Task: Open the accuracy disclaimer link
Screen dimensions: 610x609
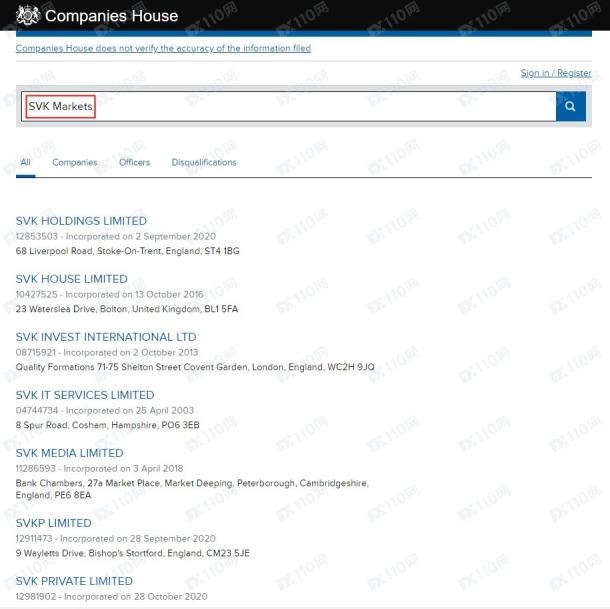Action: 163,48
